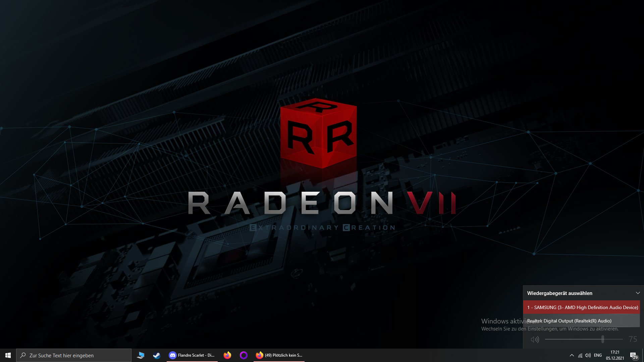Image resolution: width=644 pixels, height=362 pixels.
Task: Click the taskbar volume speaker icon
Action: pos(588,355)
